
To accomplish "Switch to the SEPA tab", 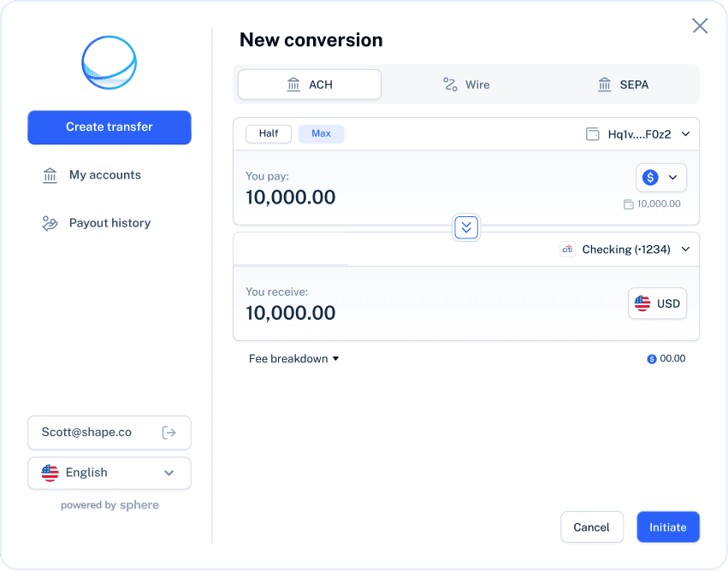I will (623, 85).
